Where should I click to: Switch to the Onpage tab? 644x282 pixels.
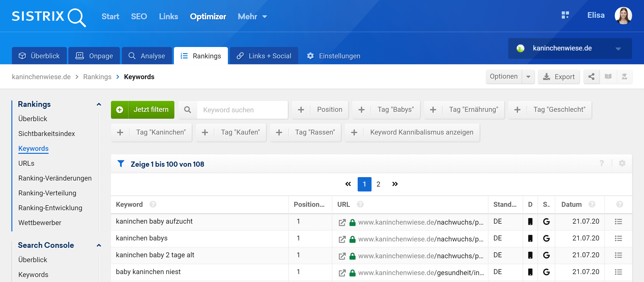94,56
